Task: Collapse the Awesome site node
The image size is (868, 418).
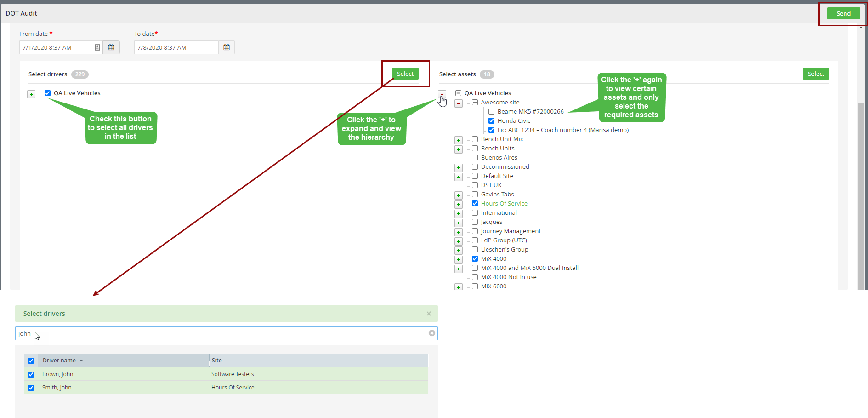Action: (459, 103)
